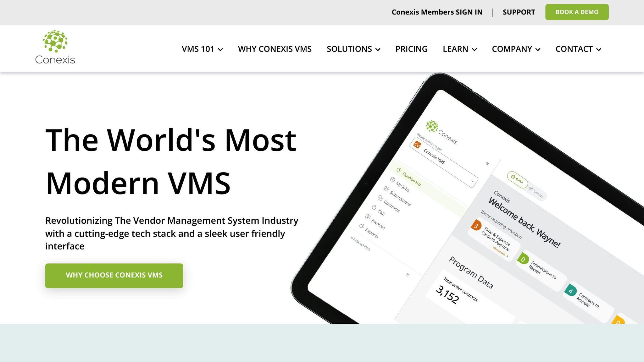Select the BUYER toggle pill

(x=517, y=180)
